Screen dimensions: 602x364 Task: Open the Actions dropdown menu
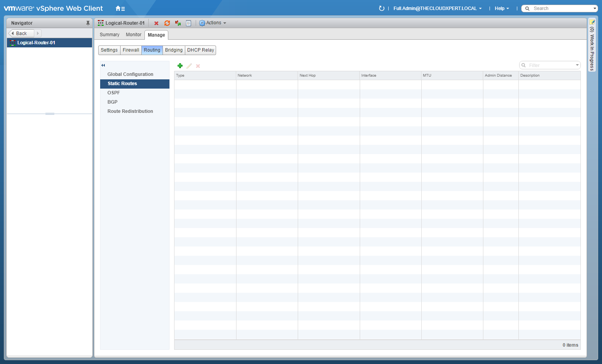tap(213, 23)
